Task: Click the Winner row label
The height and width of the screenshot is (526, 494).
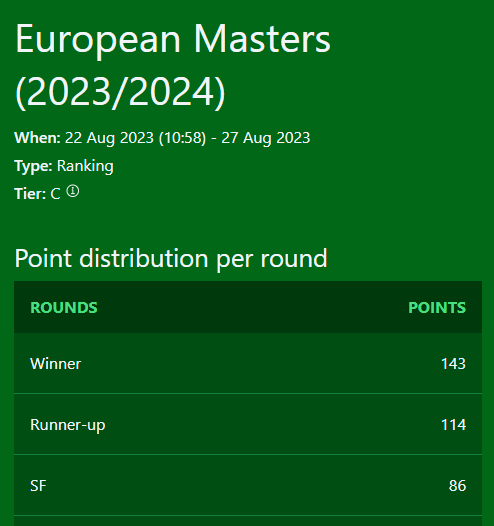Action: click(x=56, y=364)
